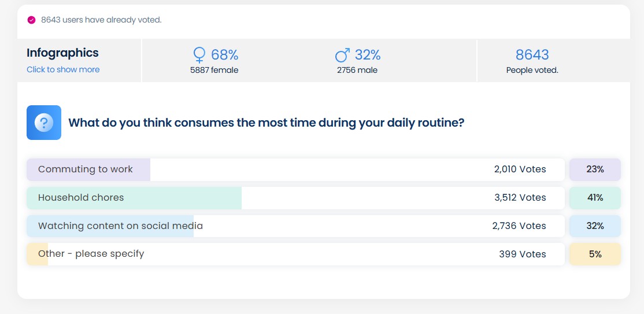Click the blue question mark icon

click(x=44, y=123)
